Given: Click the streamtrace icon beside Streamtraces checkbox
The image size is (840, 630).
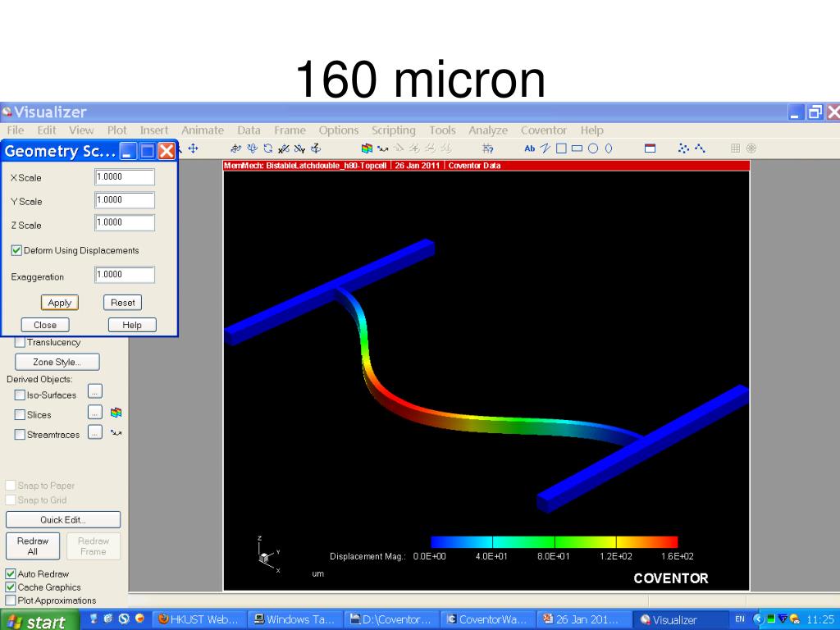Looking at the screenshot, I should click(x=116, y=433).
